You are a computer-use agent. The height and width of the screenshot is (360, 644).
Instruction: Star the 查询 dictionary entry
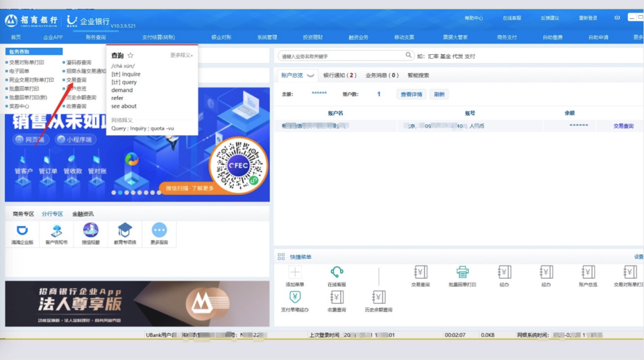(x=130, y=55)
